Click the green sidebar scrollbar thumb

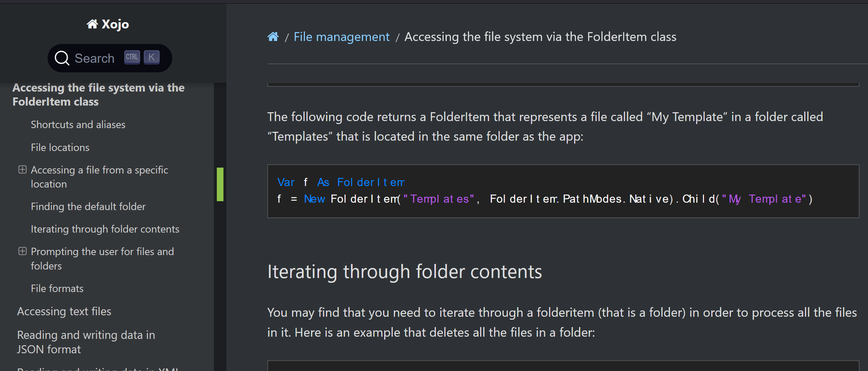220,184
